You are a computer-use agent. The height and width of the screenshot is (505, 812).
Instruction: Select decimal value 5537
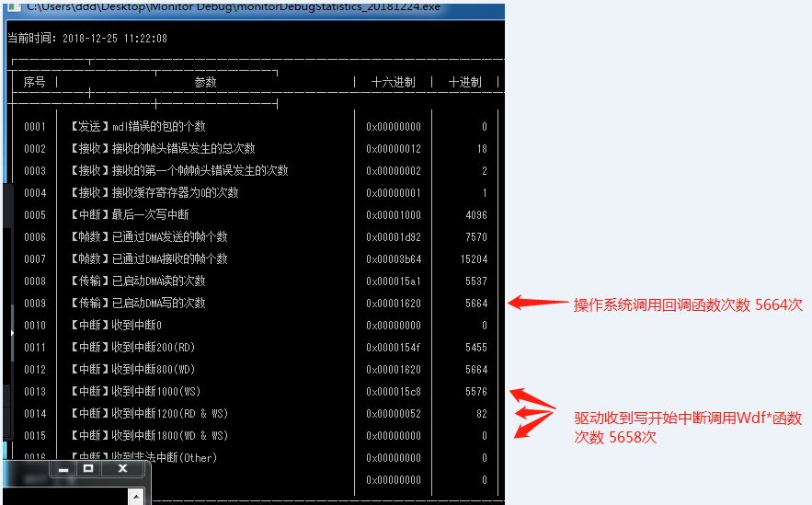476,281
